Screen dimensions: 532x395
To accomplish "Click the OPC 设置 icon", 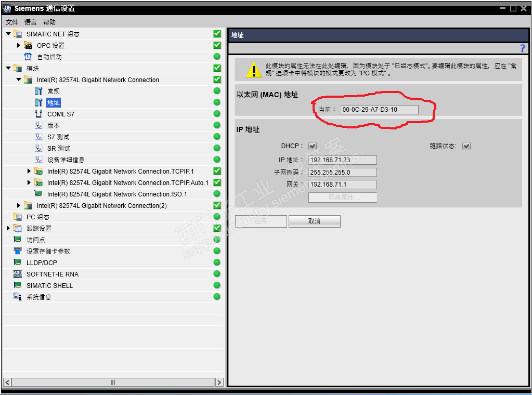I will 28,45.
